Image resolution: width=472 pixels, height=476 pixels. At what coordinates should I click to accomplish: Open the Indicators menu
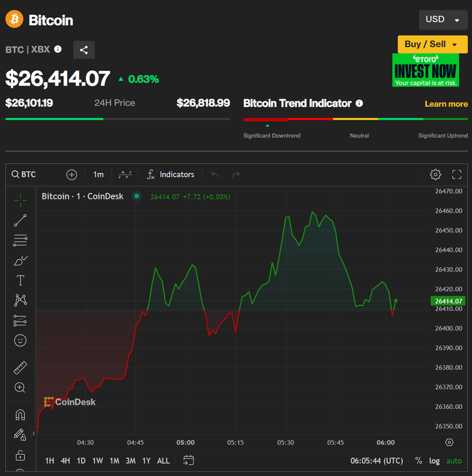click(x=171, y=175)
